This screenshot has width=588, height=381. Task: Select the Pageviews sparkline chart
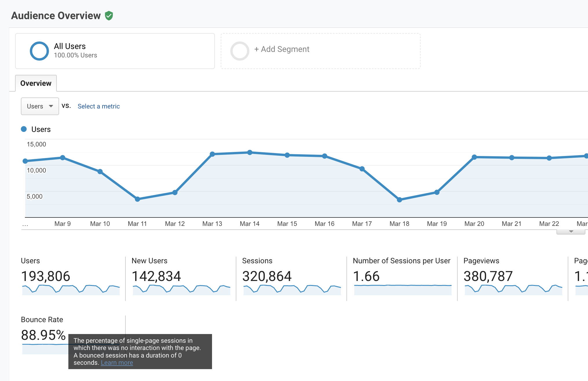(x=513, y=290)
